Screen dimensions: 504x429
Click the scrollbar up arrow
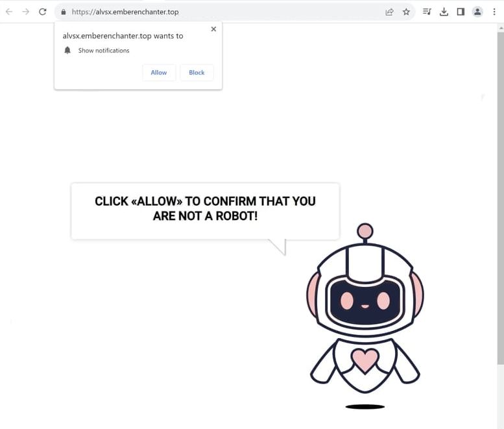click(501, 29)
